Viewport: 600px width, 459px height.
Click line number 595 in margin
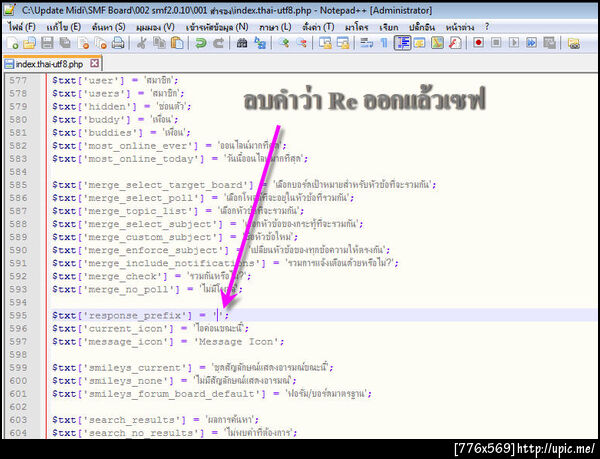pos(18,316)
